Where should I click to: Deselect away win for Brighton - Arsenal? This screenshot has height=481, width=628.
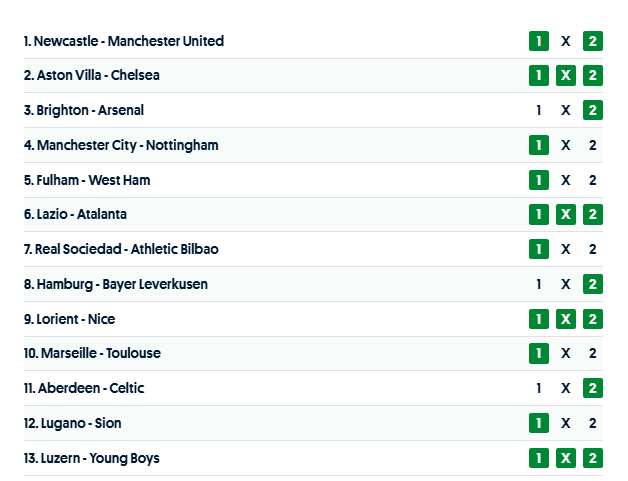tap(593, 111)
